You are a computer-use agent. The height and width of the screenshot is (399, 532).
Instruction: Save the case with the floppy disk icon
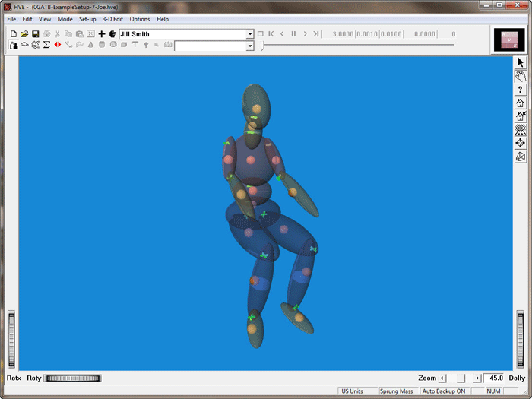tap(35, 34)
